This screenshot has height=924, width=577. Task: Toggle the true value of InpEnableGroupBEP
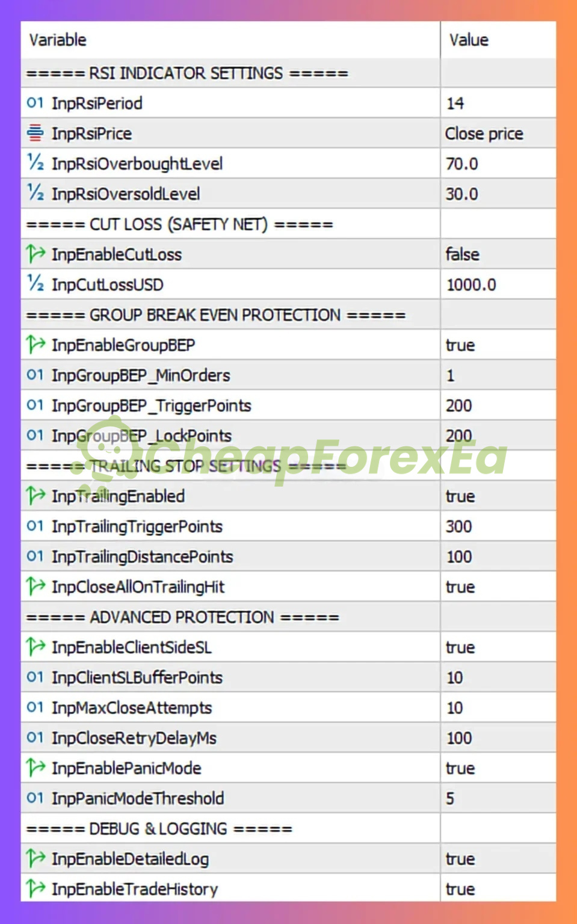tap(460, 345)
